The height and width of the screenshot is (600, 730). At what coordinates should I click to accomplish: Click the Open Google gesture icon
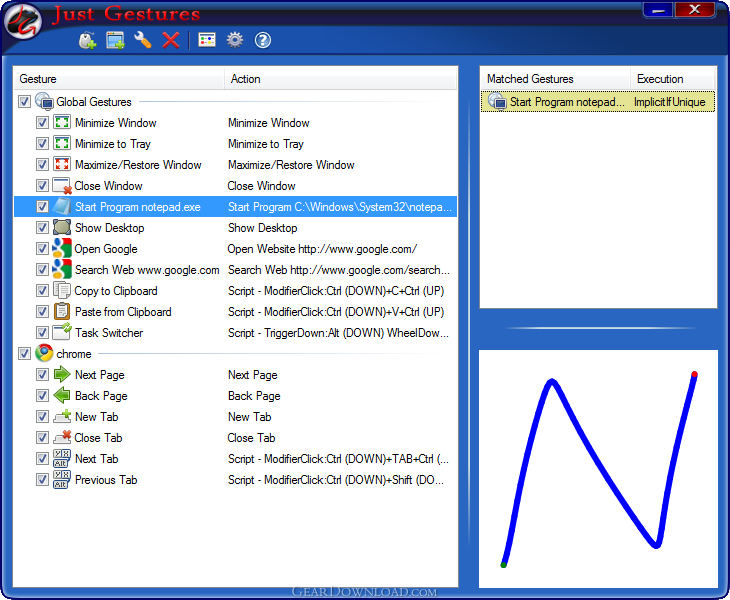(62, 249)
